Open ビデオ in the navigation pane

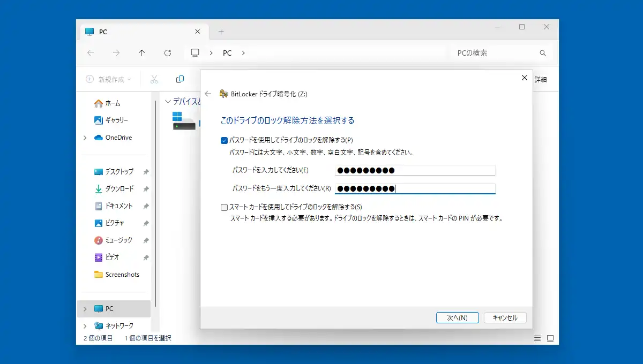107,257
